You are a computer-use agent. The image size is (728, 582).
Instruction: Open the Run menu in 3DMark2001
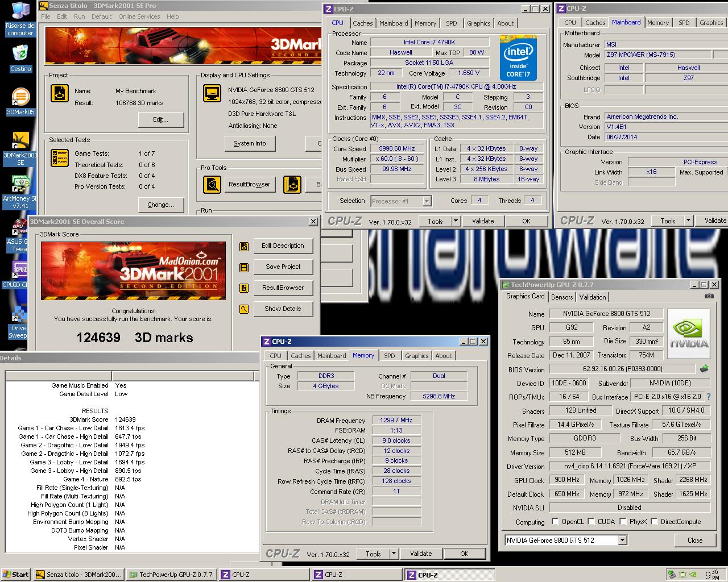[79, 16]
